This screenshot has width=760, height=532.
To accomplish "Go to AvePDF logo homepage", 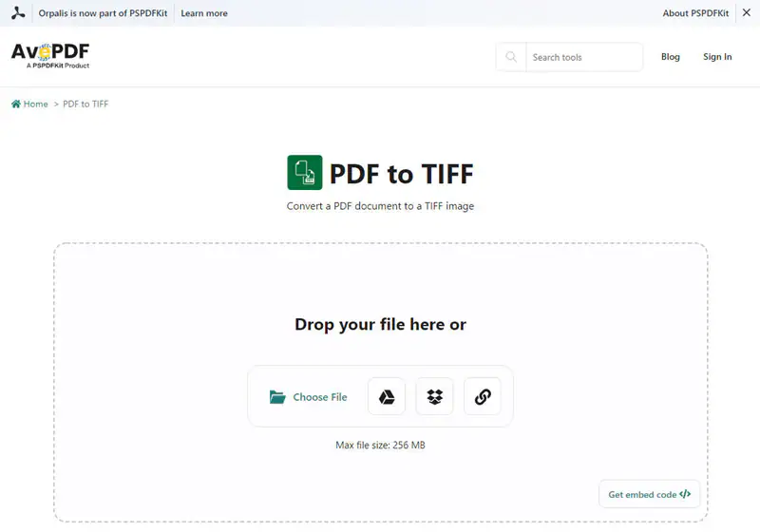I will pyautogui.click(x=50, y=56).
